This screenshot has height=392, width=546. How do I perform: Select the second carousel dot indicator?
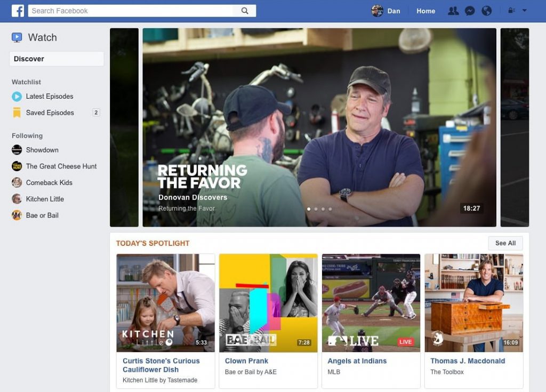(x=316, y=210)
